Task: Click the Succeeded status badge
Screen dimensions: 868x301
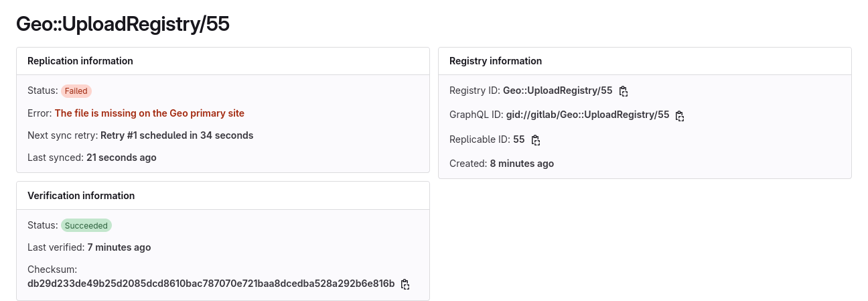Action: pos(86,226)
